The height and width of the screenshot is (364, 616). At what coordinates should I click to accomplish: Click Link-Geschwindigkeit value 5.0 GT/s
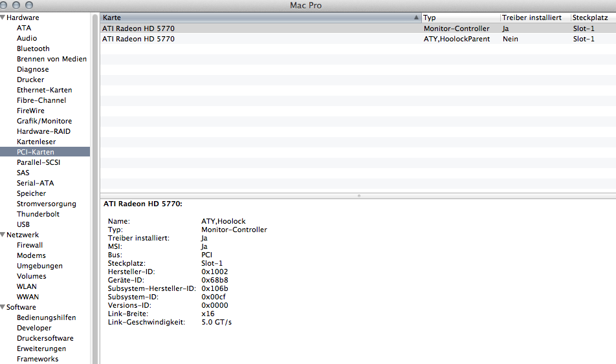[x=217, y=322]
